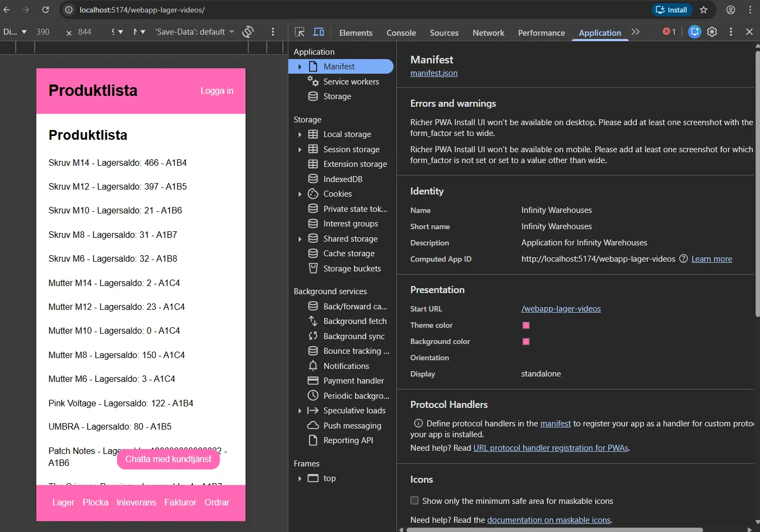Click the extensions icon beside the DevTools gear

(x=694, y=32)
